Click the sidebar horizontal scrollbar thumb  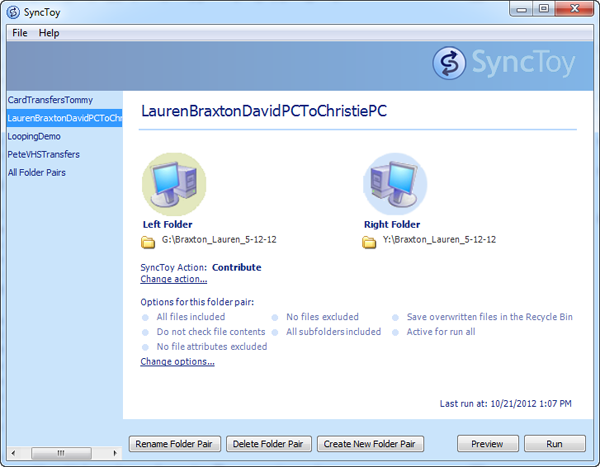point(61,453)
